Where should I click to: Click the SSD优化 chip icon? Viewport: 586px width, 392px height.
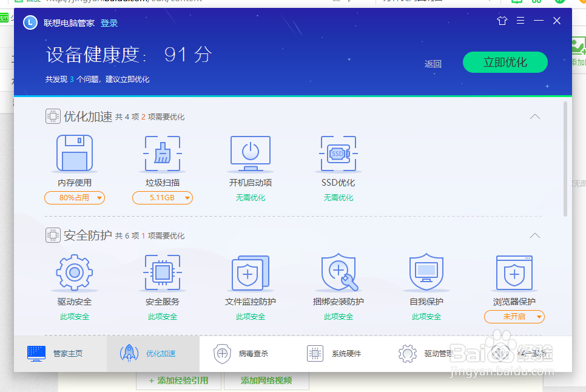pyautogui.click(x=338, y=153)
